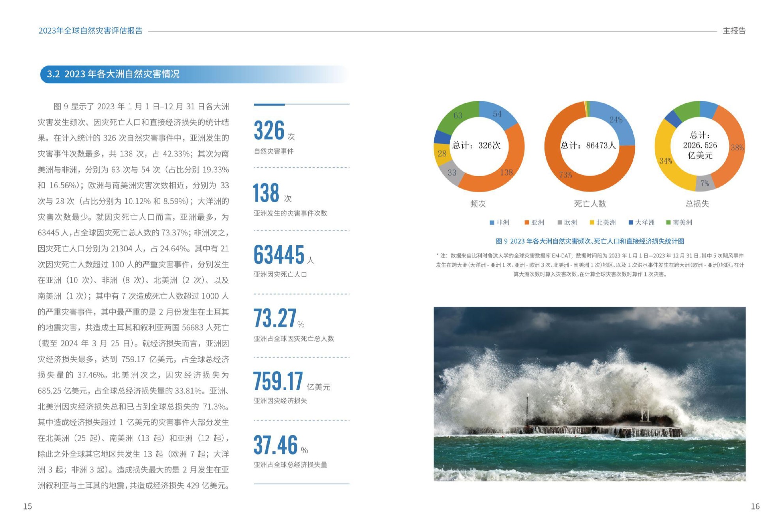Click the center label 总计：86473人

[x=588, y=145]
